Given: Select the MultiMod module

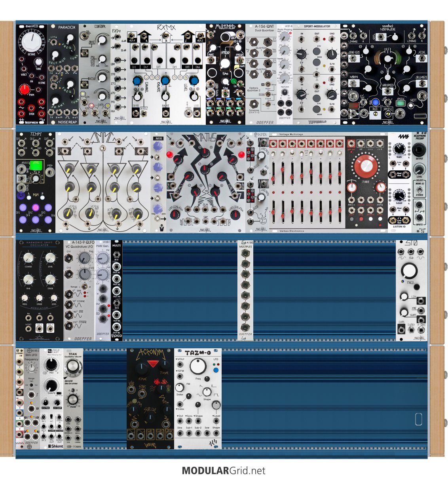Looking at the screenshot, I should pos(225,74).
